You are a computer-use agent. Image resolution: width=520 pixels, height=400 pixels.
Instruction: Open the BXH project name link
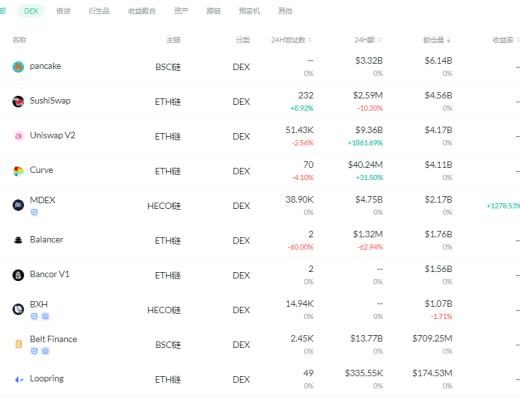39,304
